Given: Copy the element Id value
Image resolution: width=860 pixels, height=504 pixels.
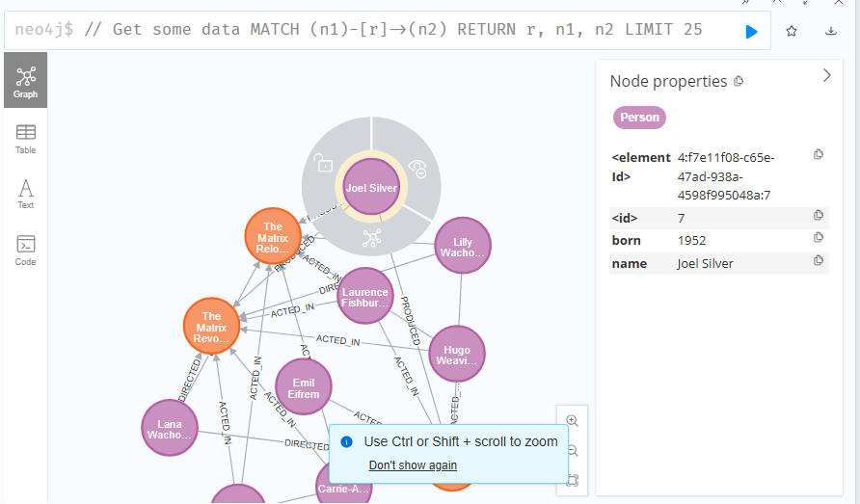Looking at the screenshot, I should tap(819, 154).
